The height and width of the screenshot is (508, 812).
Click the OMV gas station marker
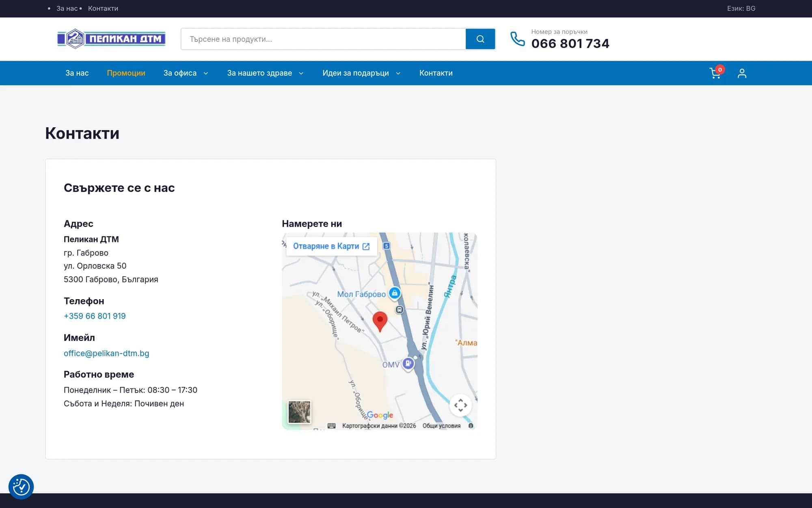click(x=408, y=363)
